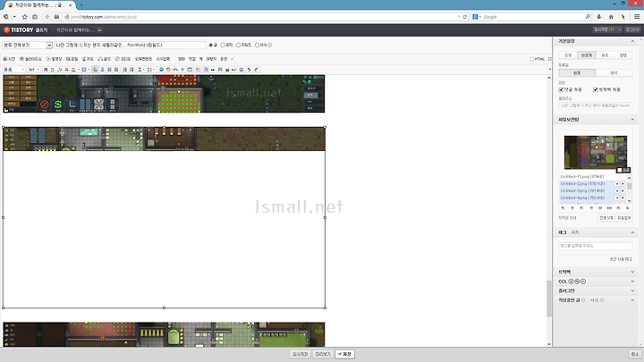Screen dimensions: 644x362
Task: Align text left in the editor toolbar
Action: point(96,70)
